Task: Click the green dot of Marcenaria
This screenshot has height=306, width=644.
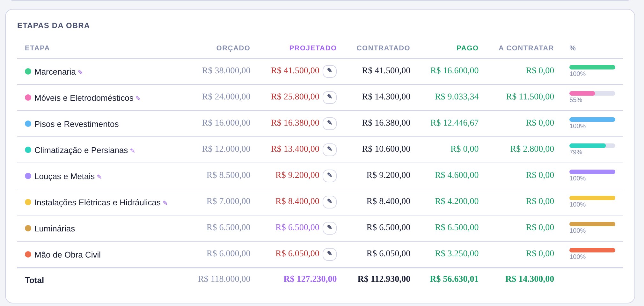Action: [28, 71]
